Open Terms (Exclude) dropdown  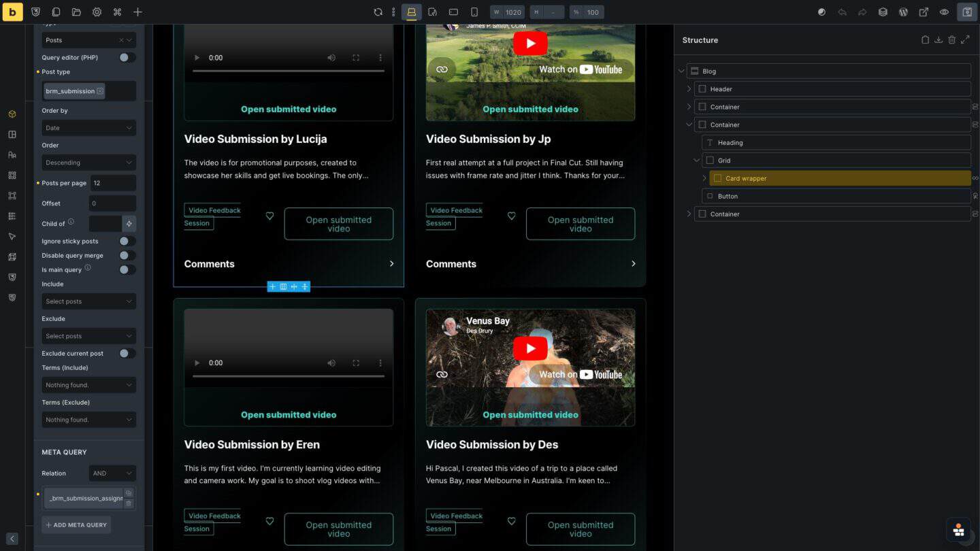(89, 420)
